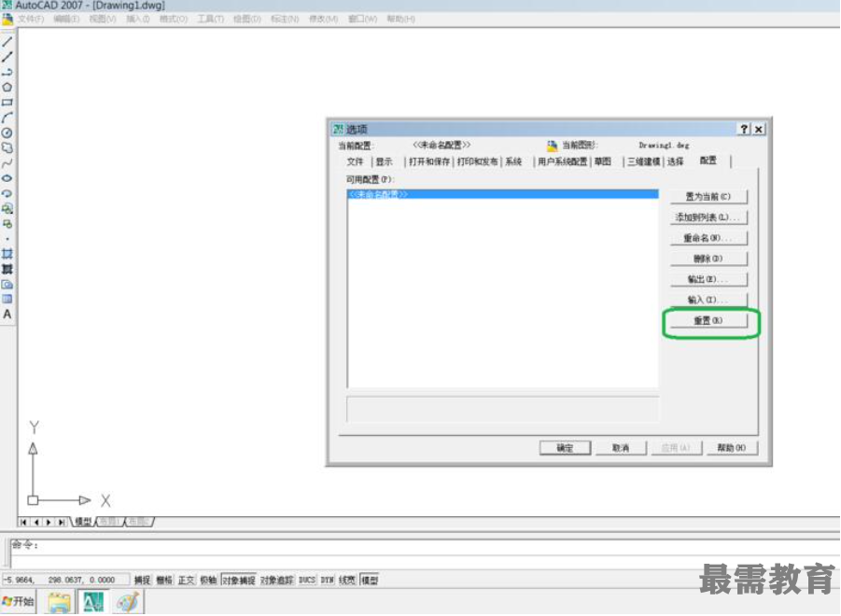Toggle DUCS in the status bar
This screenshot has height=616, width=841.
307,581
